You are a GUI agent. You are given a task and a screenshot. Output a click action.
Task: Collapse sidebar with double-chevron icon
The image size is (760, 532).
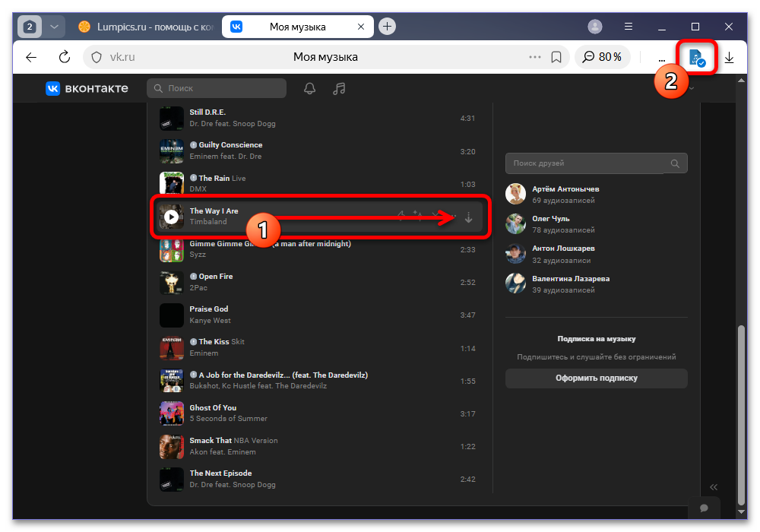(714, 487)
